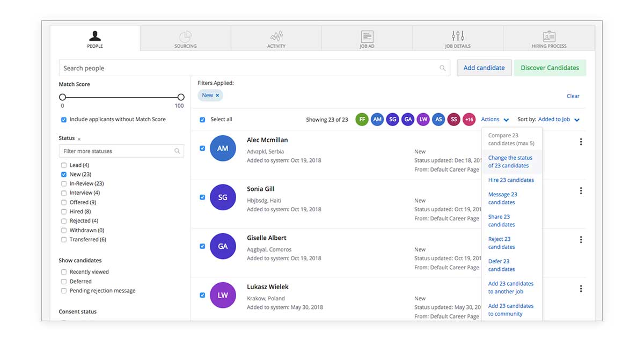Select Hire 23 candidates
The image size is (644, 354).
click(x=511, y=180)
